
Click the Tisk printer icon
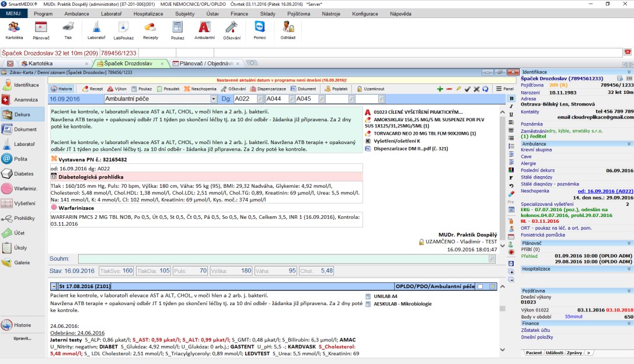point(68,31)
